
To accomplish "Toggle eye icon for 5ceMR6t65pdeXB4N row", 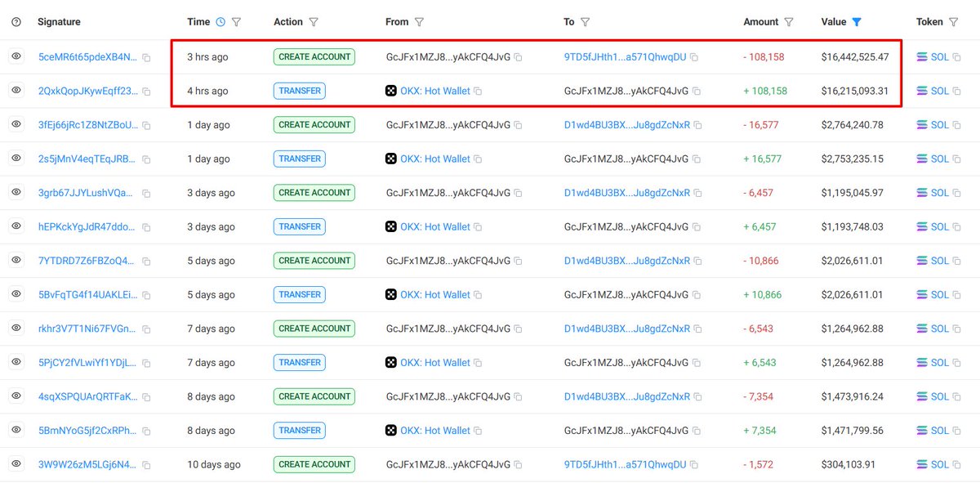I will 16,57.
